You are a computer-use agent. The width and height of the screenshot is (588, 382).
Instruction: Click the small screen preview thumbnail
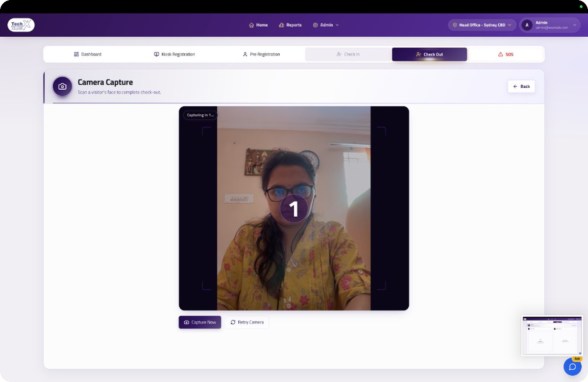point(552,336)
